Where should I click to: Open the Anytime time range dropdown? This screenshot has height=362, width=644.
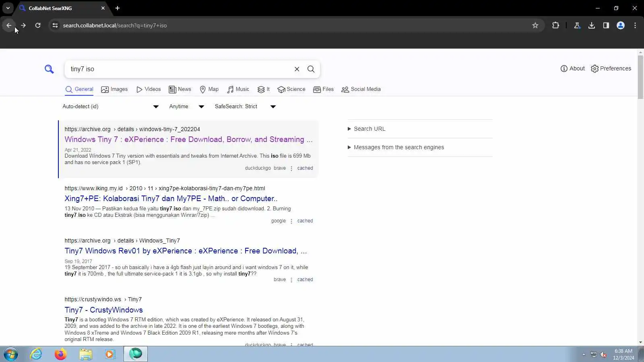(187, 107)
